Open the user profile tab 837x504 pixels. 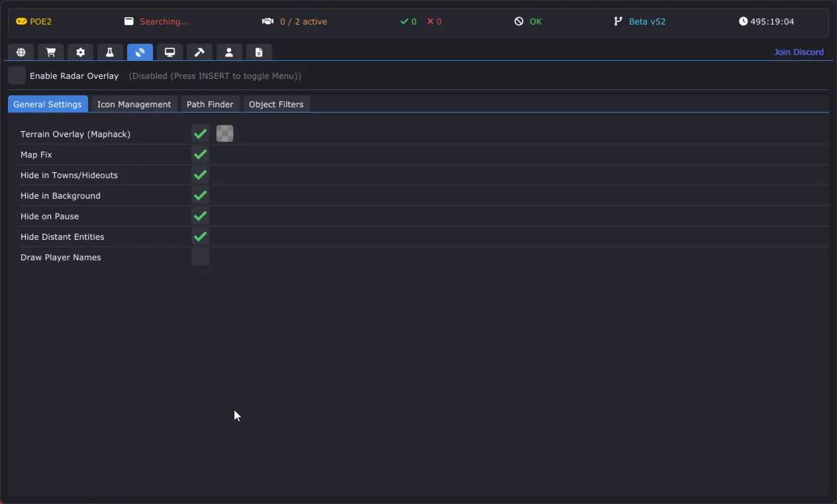click(x=229, y=52)
